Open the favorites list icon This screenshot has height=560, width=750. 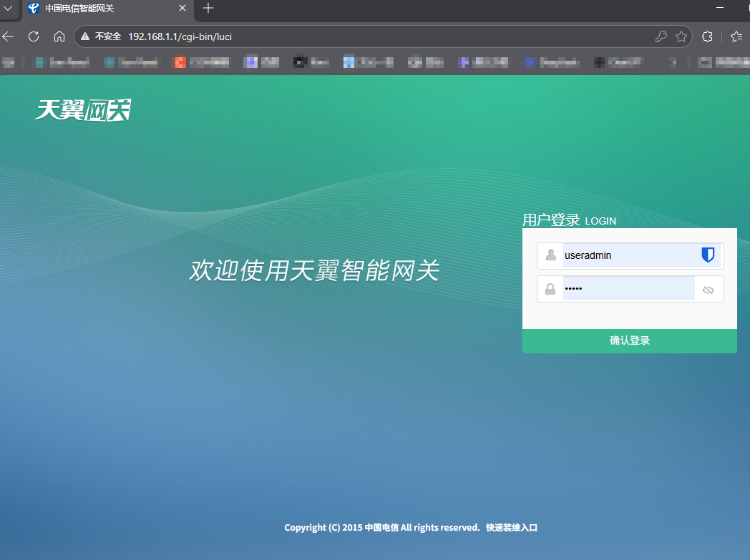tap(736, 36)
